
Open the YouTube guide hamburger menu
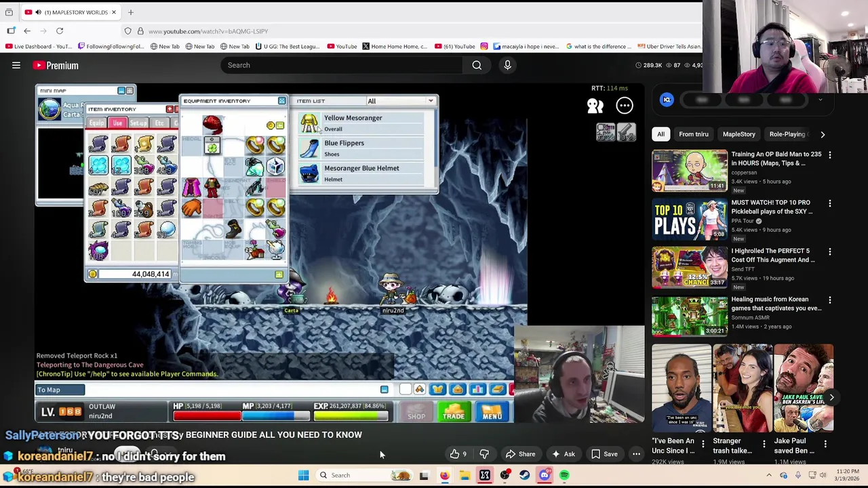(16, 65)
